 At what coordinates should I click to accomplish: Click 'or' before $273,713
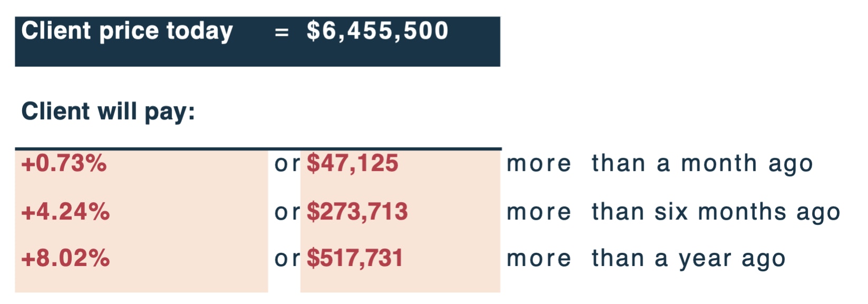[287, 213]
